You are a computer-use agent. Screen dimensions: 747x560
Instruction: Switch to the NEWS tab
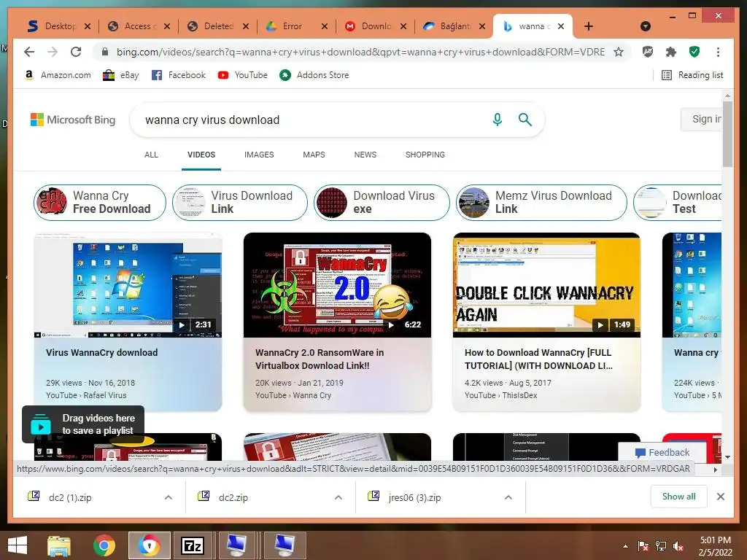[365, 155]
